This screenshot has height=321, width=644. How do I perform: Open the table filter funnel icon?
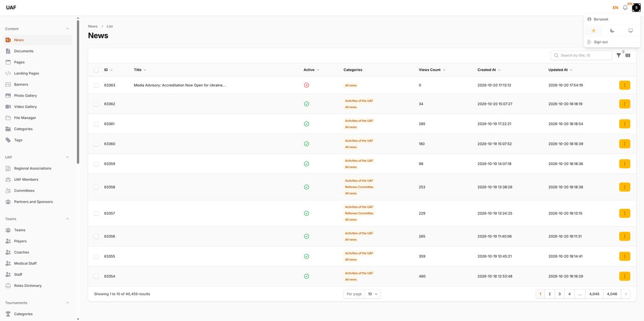point(619,55)
